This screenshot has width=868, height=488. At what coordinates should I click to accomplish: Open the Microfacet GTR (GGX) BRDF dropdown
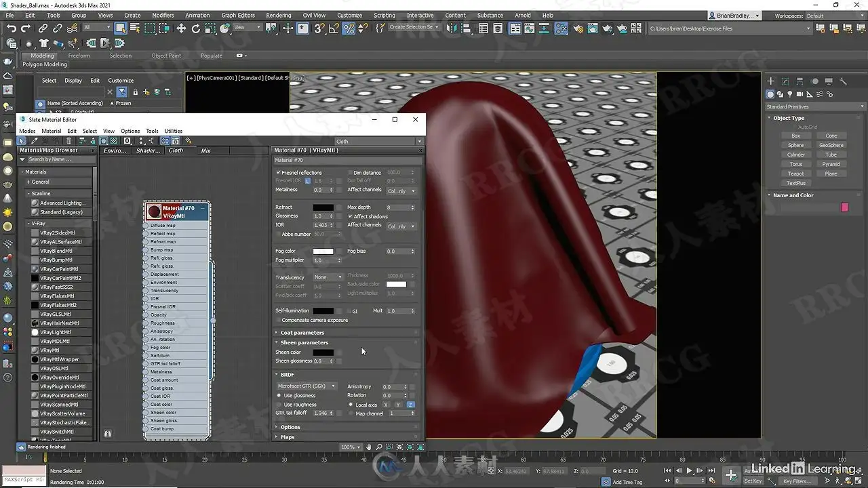[x=307, y=386]
